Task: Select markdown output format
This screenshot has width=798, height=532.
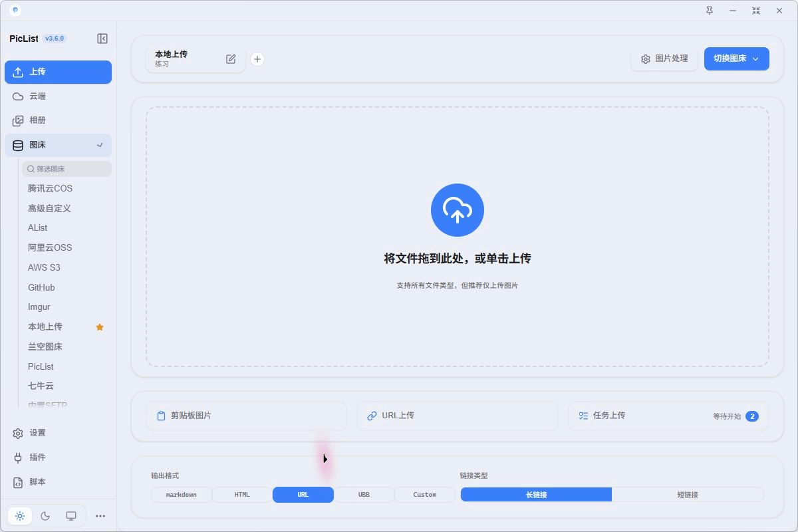Action: (182, 495)
